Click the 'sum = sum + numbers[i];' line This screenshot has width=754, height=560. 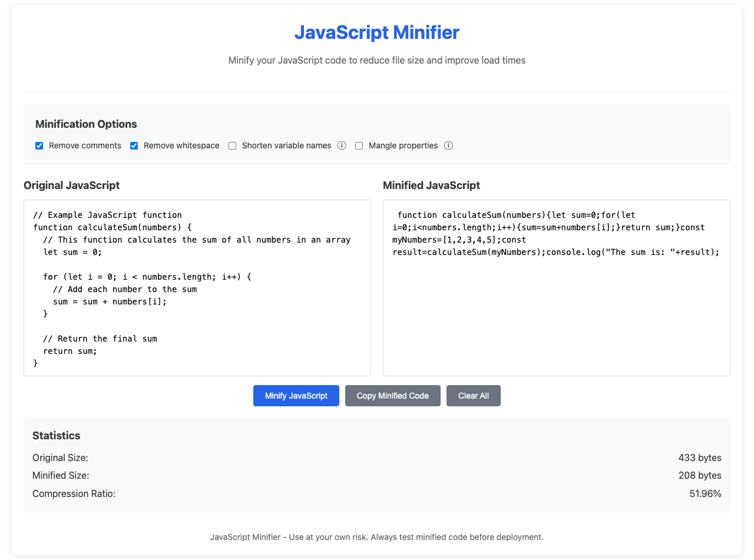point(110,301)
